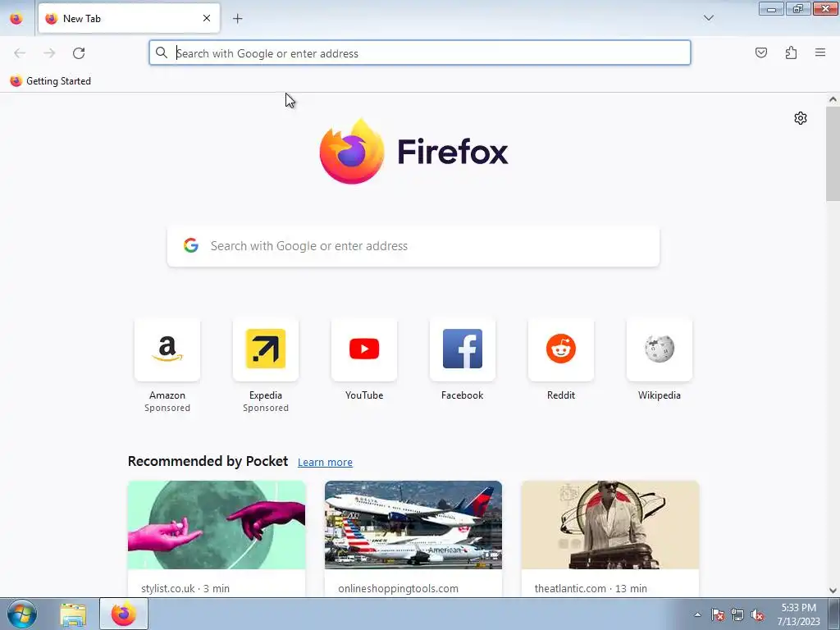This screenshot has height=630, width=840.
Task: Close the New Tab tab
Action: [206, 18]
